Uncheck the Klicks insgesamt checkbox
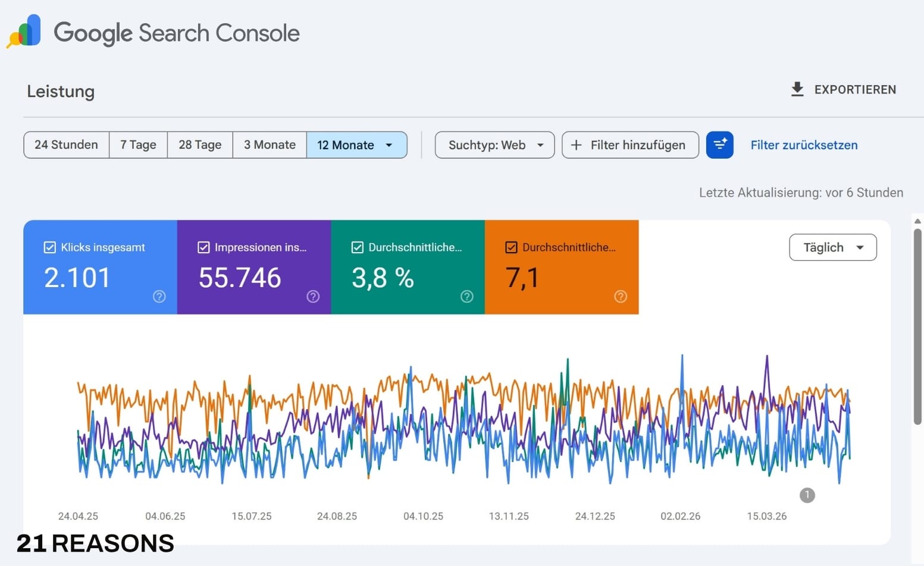 click(x=50, y=247)
